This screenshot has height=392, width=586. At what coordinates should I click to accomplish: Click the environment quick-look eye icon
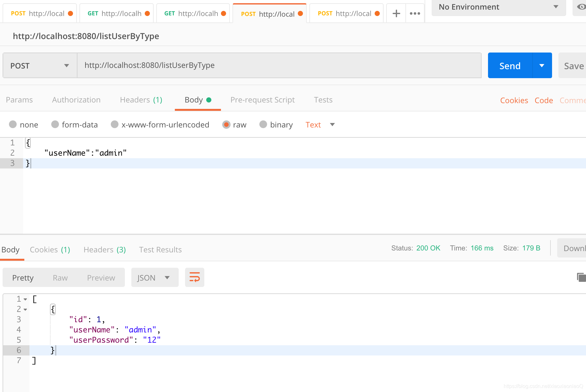(x=581, y=7)
